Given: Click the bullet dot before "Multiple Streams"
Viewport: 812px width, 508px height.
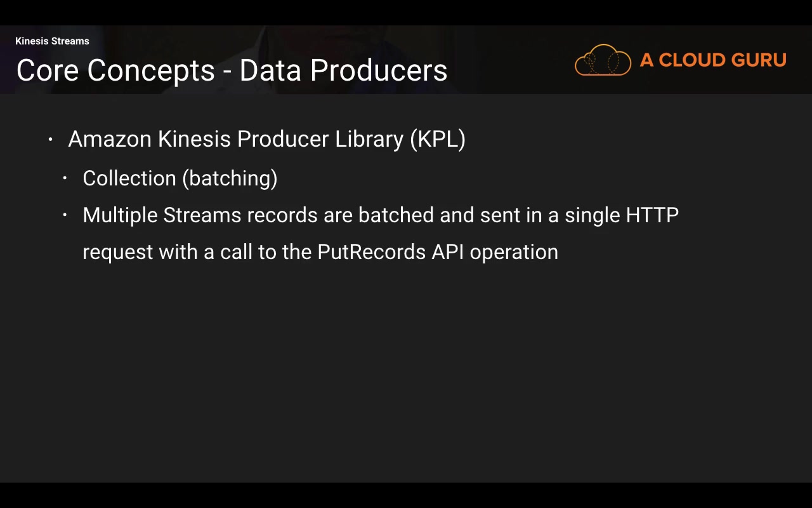Looking at the screenshot, I should [x=65, y=215].
